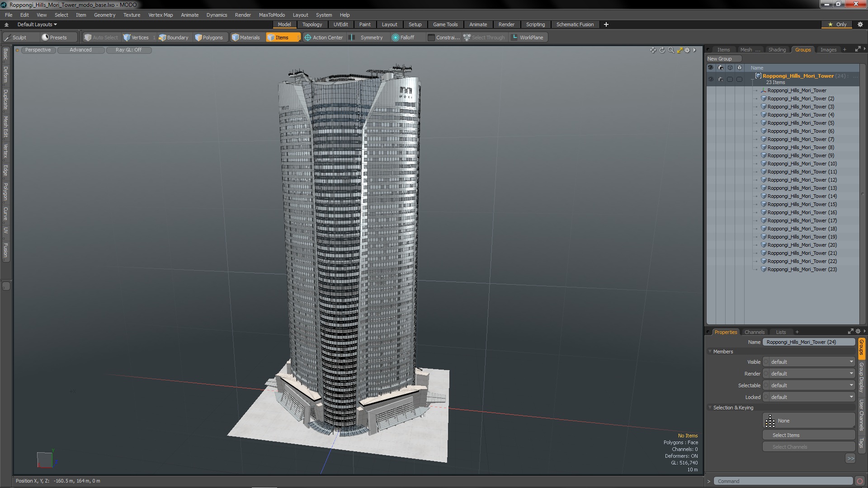Click the double-arrow expand button in Properties
The image size is (868, 488).
pos(850,459)
